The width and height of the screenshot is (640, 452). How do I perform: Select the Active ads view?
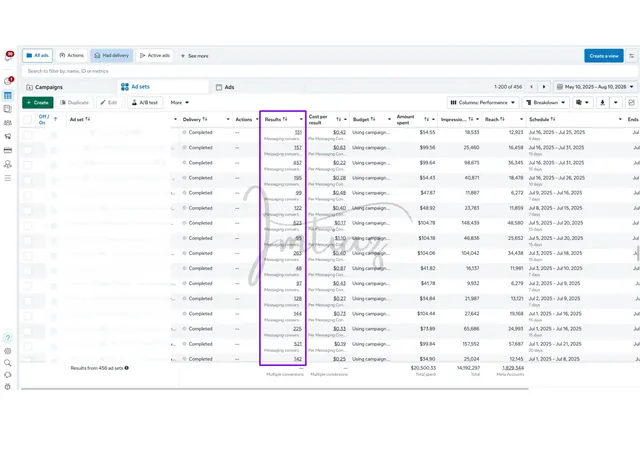(x=155, y=56)
